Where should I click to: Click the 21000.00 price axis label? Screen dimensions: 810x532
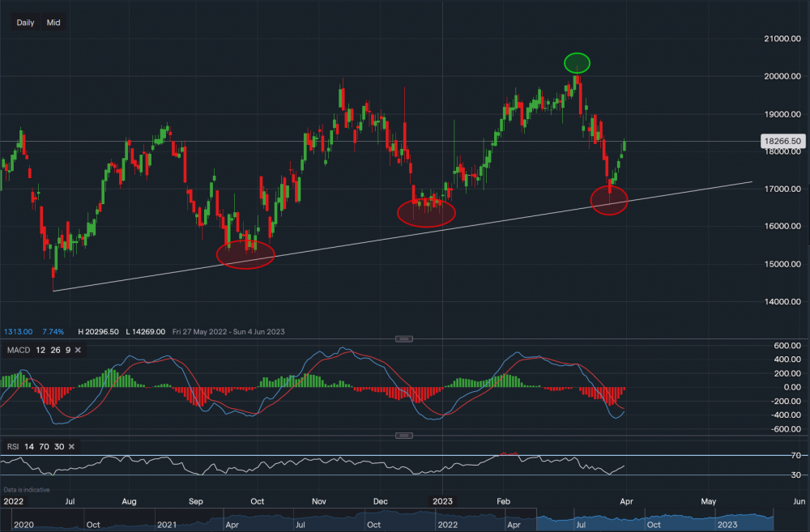pos(782,39)
